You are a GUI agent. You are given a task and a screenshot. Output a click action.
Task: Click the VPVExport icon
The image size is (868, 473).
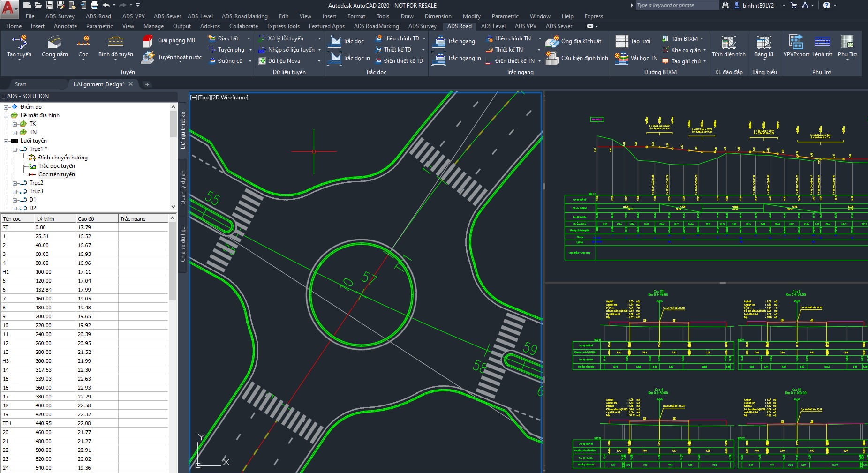pyautogui.click(x=796, y=42)
